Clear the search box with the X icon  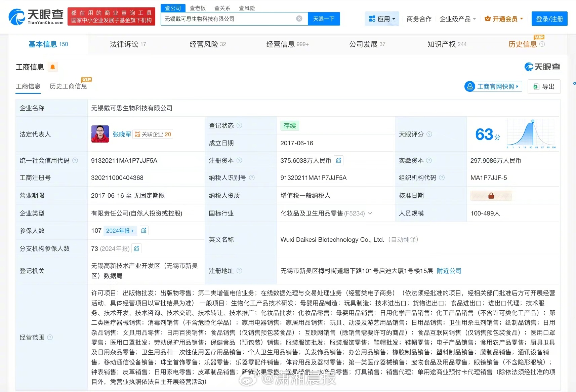click(x=299, y=19)
